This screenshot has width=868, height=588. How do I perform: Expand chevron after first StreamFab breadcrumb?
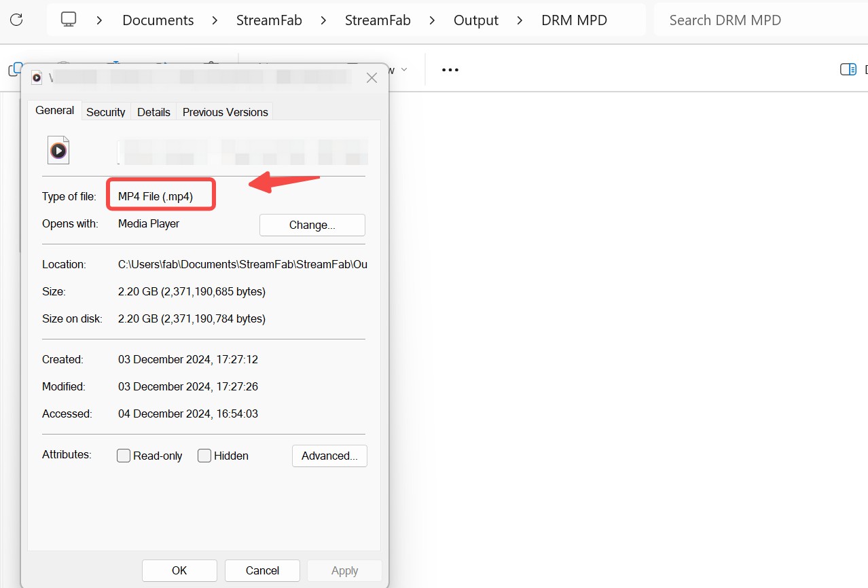tap(324, 20)
